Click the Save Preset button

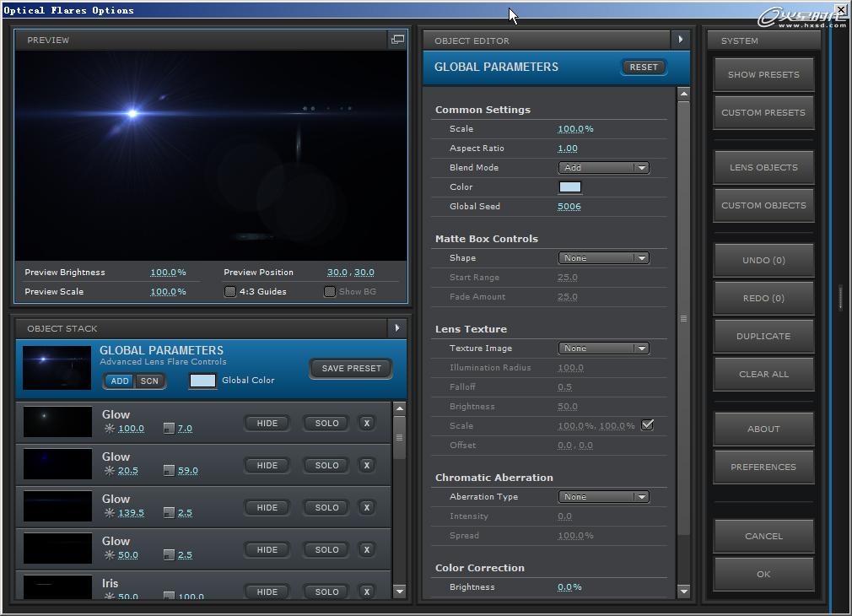(x=351, y=368)
